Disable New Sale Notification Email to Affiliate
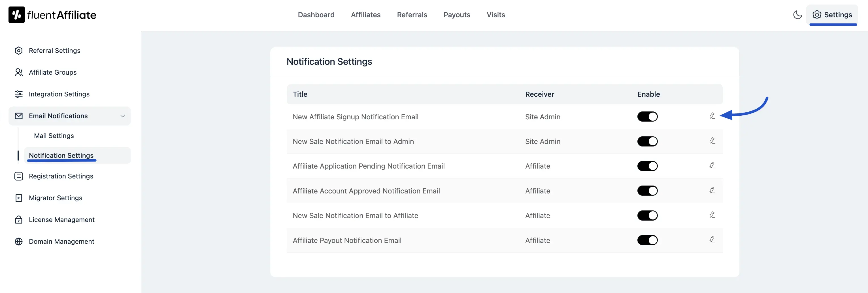Screen dimensions: 868x293 coord(647,215)
